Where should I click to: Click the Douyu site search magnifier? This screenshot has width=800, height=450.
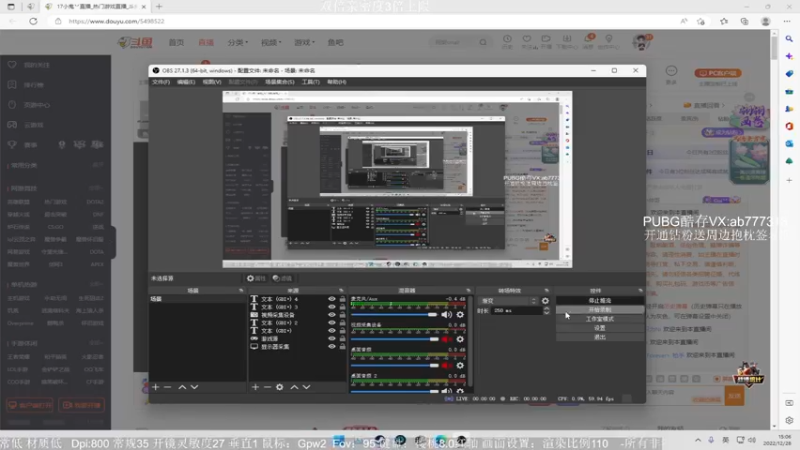pos(483,42)
